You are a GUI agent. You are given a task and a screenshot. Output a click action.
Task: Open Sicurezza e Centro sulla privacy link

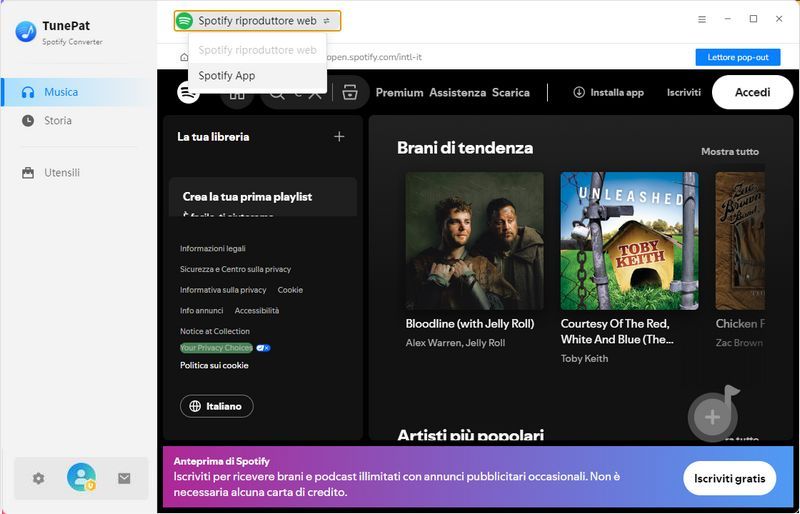click(235, 269)
